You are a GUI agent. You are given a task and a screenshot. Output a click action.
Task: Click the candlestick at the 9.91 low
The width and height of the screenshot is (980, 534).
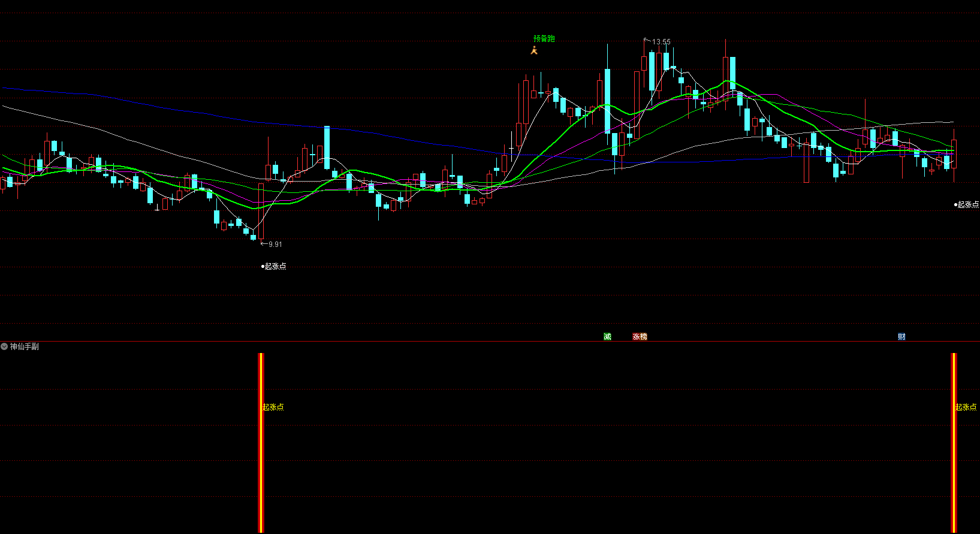pos(261,210)
